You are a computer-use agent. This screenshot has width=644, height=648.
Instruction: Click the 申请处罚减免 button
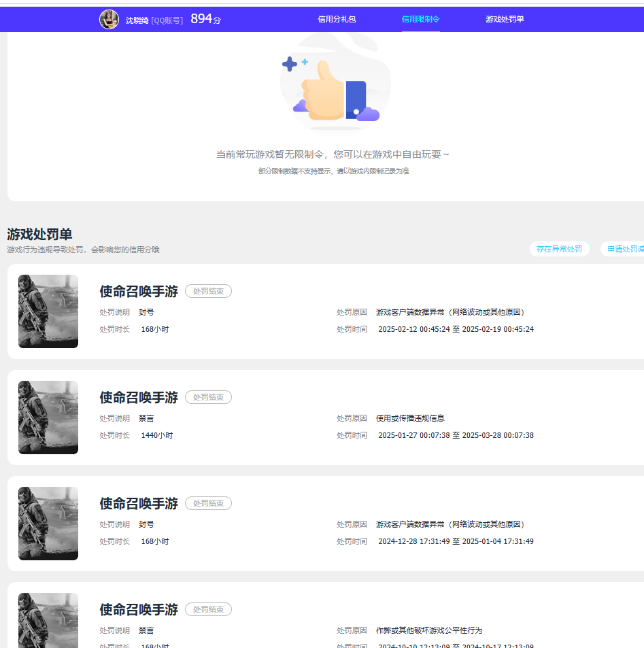(622, 249)
